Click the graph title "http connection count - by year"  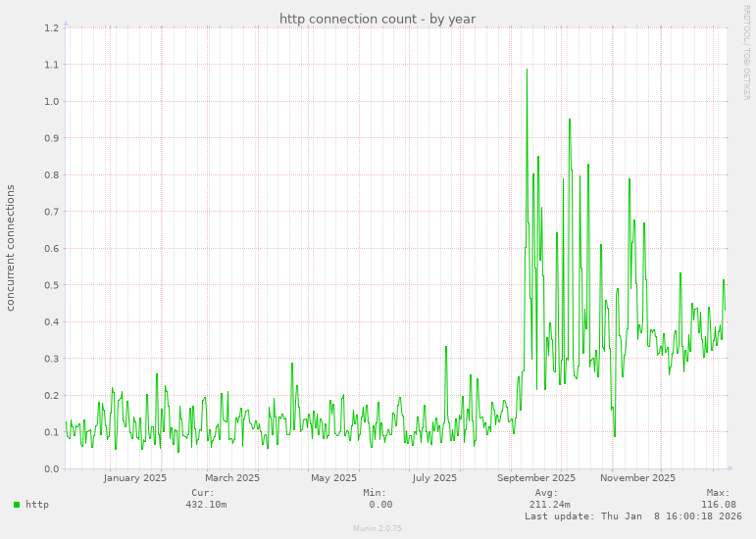[378, 19]
